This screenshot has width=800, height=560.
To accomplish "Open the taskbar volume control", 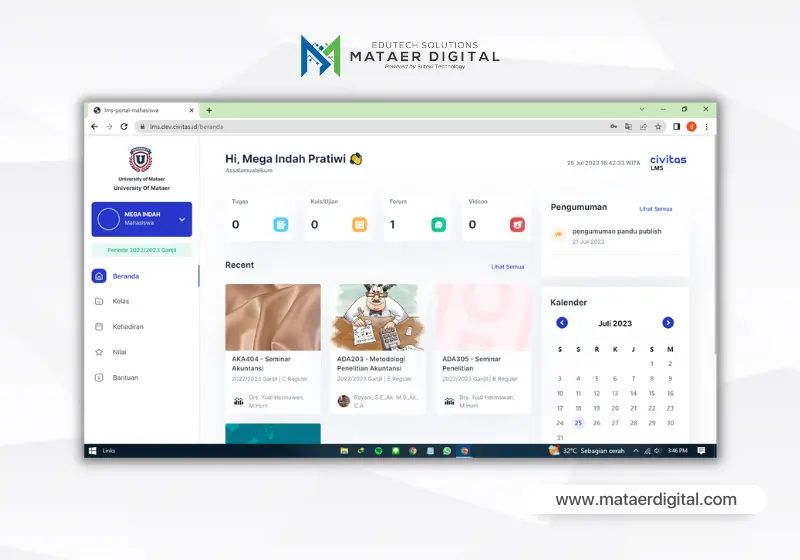I will tap(658, 451).
